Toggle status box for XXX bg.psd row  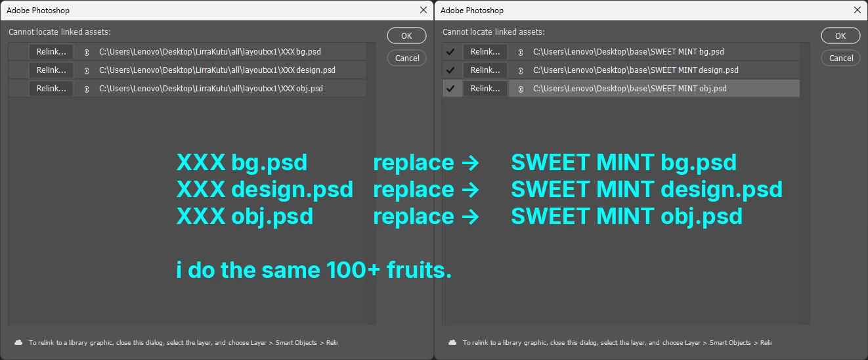18,51
